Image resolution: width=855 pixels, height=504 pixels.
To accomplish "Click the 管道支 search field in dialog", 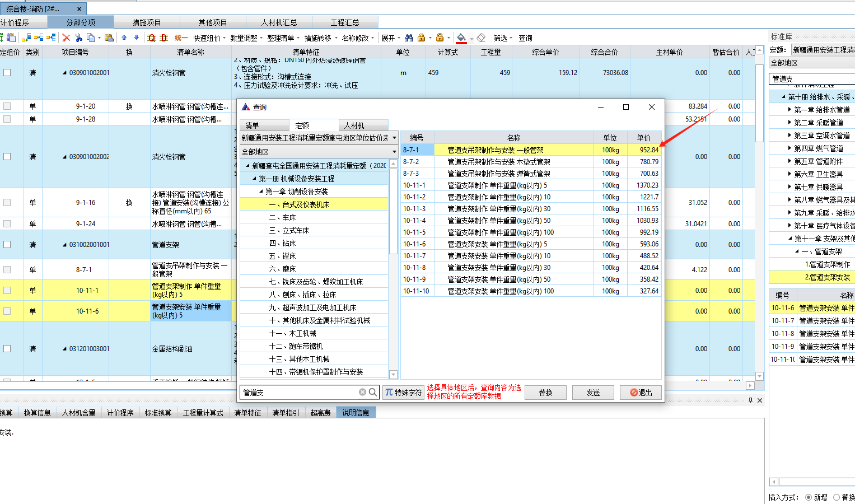I will click(300, 393).
